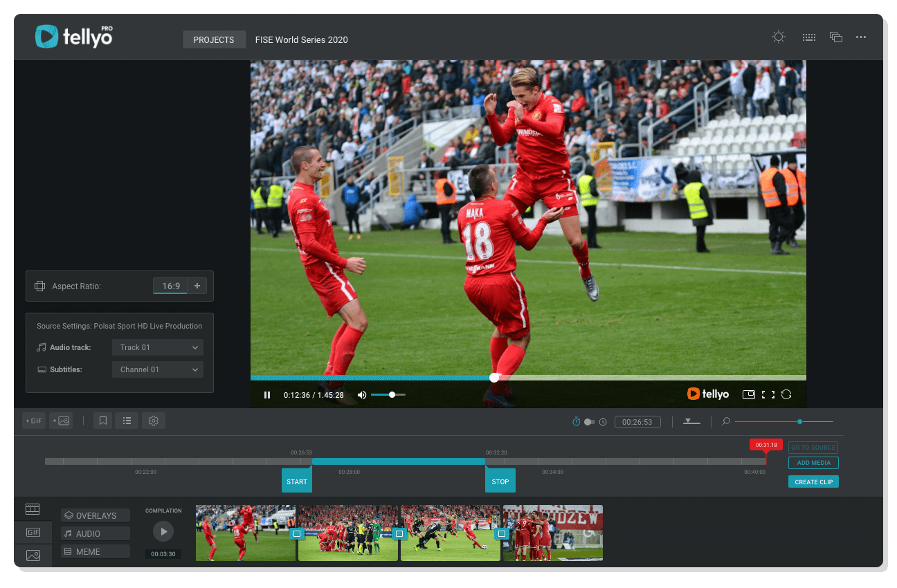The width and height of the screenshot is (897, 588).
Task: Click the clock icon beside the toggle
Action: [x=603, y=422]
